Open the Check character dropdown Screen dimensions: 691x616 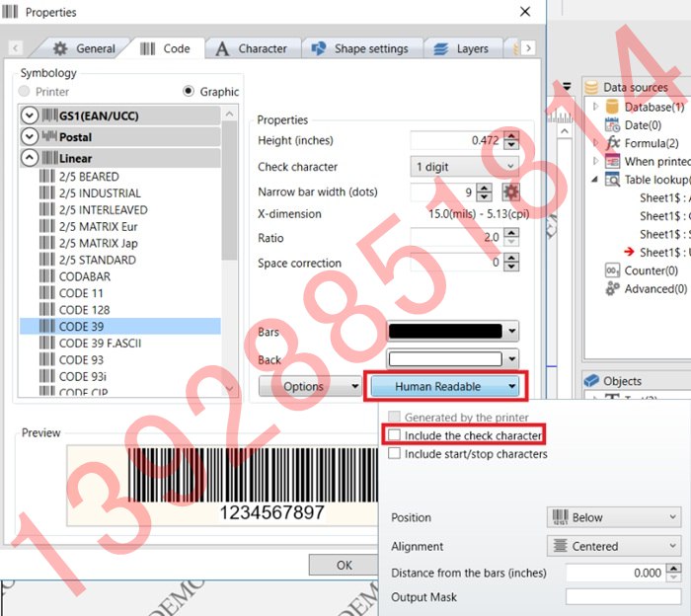464,167
